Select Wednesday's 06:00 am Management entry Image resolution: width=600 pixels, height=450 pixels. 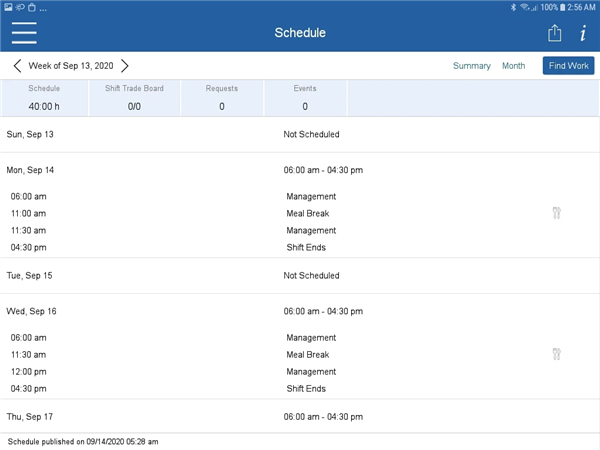tap(300, 338)
